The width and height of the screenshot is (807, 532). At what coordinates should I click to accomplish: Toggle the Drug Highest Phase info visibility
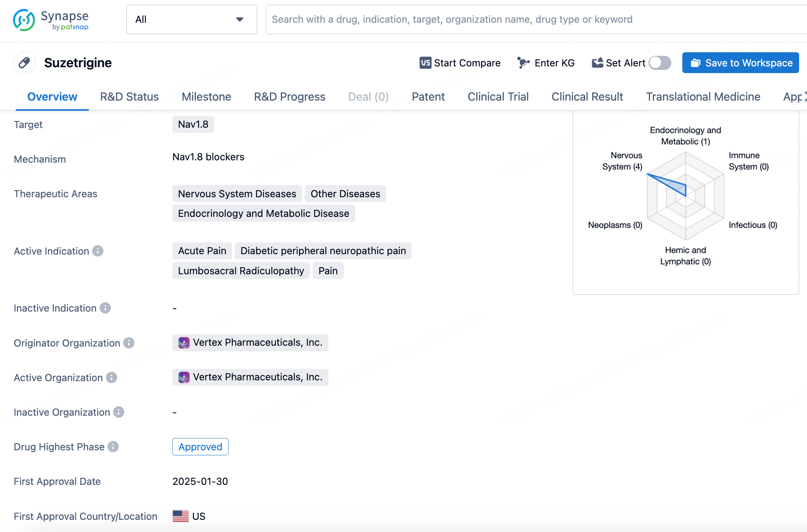[x=114, y=446]
